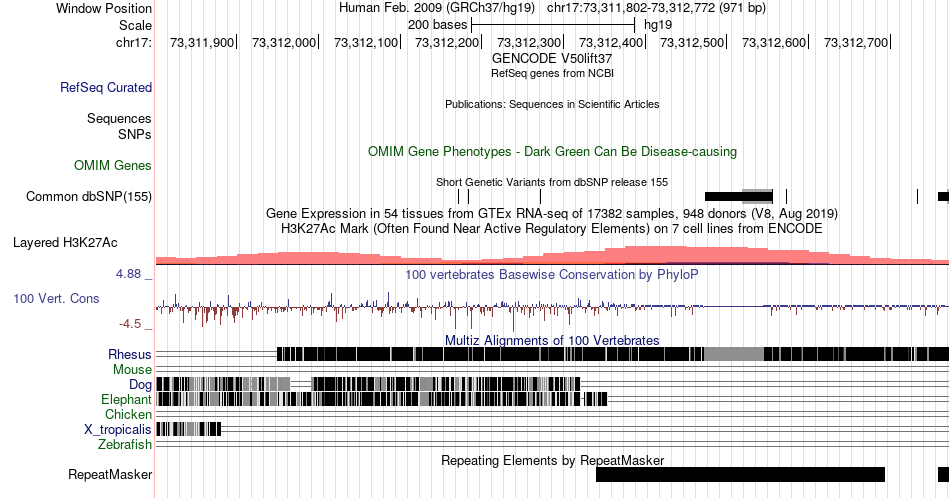This screenshot has height=498, width=950.
Task: Click the Rhesus alignment block
Action: 613,354
